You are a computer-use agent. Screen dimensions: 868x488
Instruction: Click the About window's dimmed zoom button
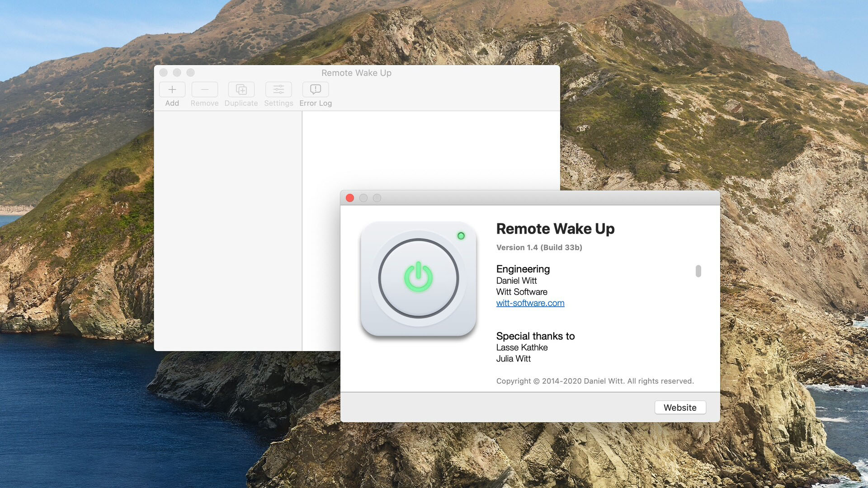(377, 198)
